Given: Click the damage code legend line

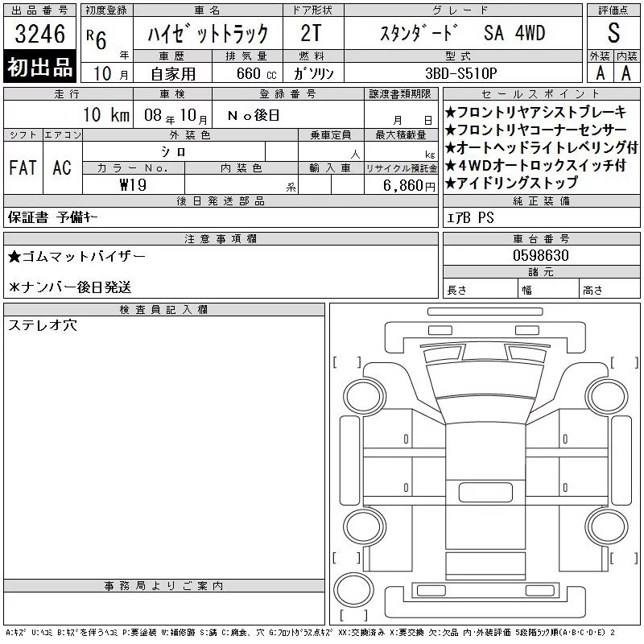Looking at the screenshot, I should click(x=311, y=633).
